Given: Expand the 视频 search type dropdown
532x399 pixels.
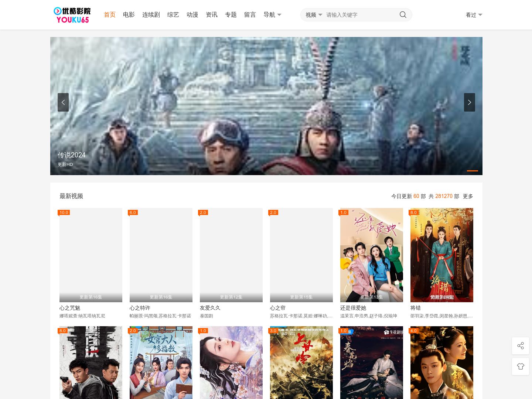Looking at the screenshot, I should 314,15.
